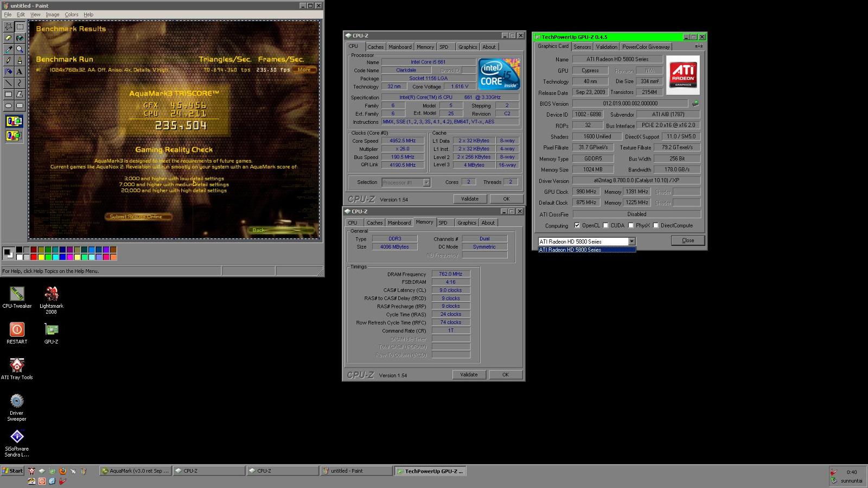Viewport: 868px width, 488px height.
Task: Click the GPU-Z BIOS save chip icon
Action: point(695,103)
